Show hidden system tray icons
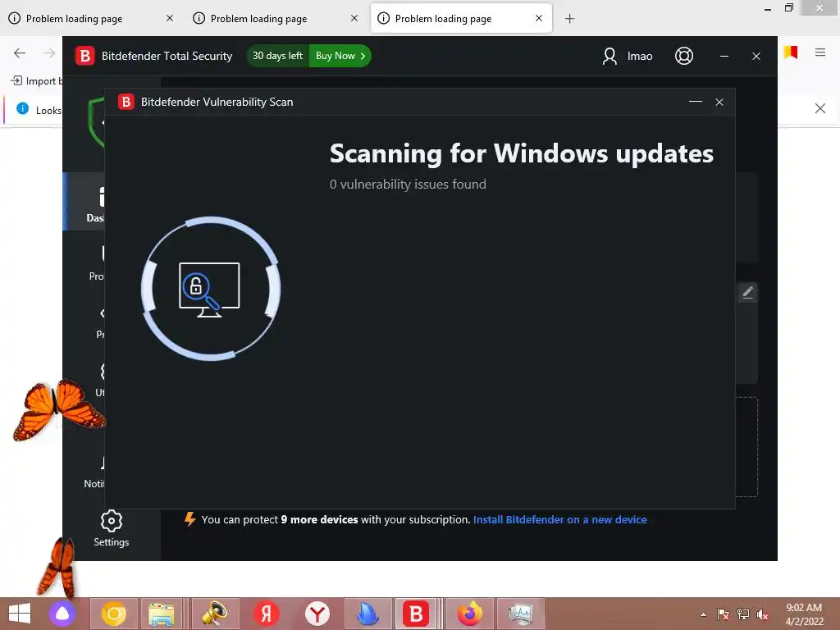 (703, 614)
